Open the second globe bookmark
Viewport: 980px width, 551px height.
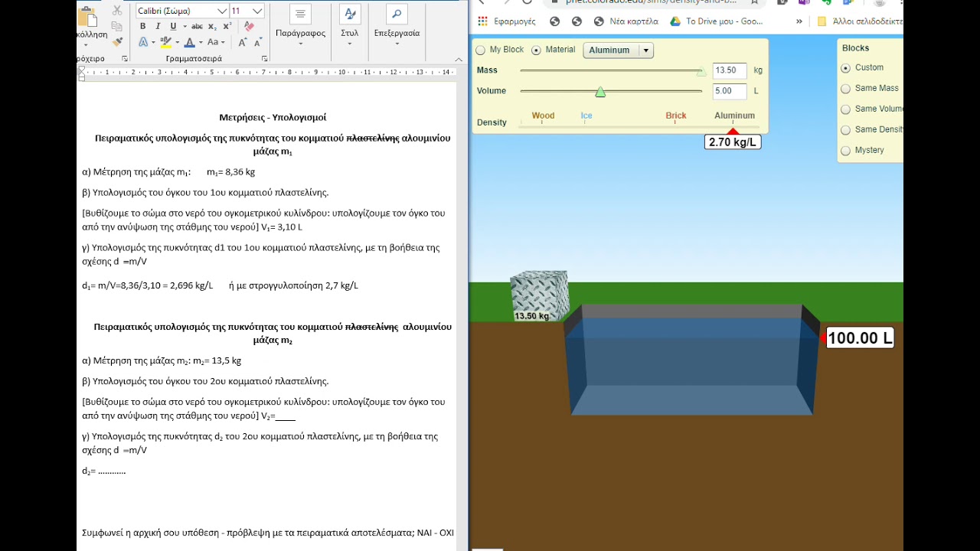577,21
